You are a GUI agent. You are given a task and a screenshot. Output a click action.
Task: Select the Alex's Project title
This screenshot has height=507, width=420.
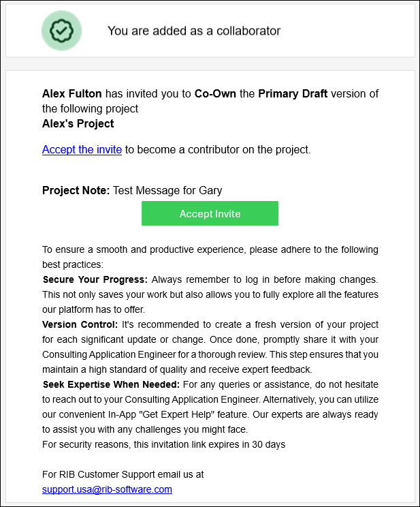point(78,123)
